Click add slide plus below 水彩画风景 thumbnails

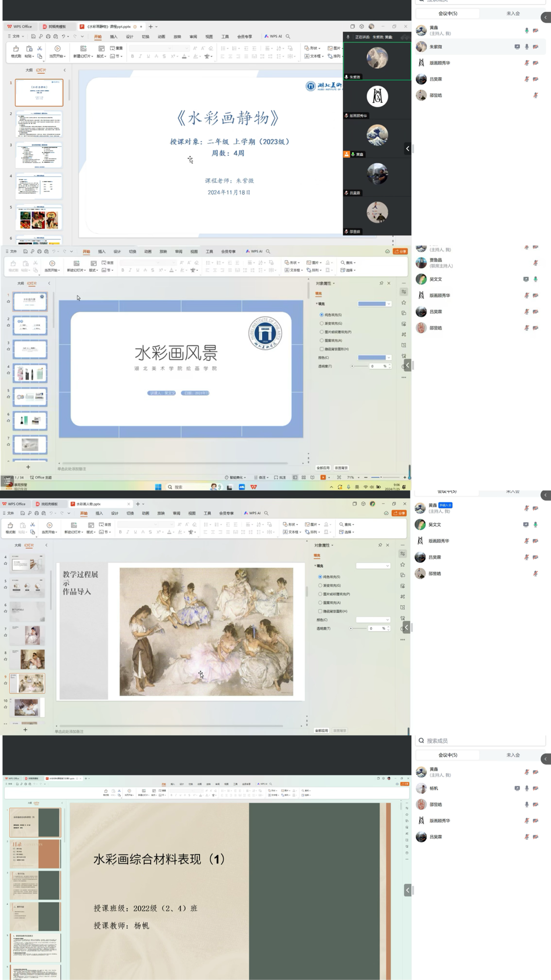pyautogui.click(x=28, y=467)
